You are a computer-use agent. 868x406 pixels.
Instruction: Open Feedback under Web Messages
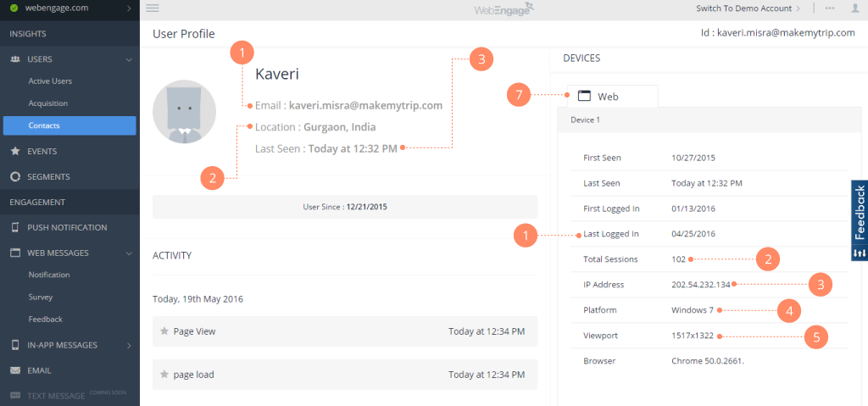46,319
